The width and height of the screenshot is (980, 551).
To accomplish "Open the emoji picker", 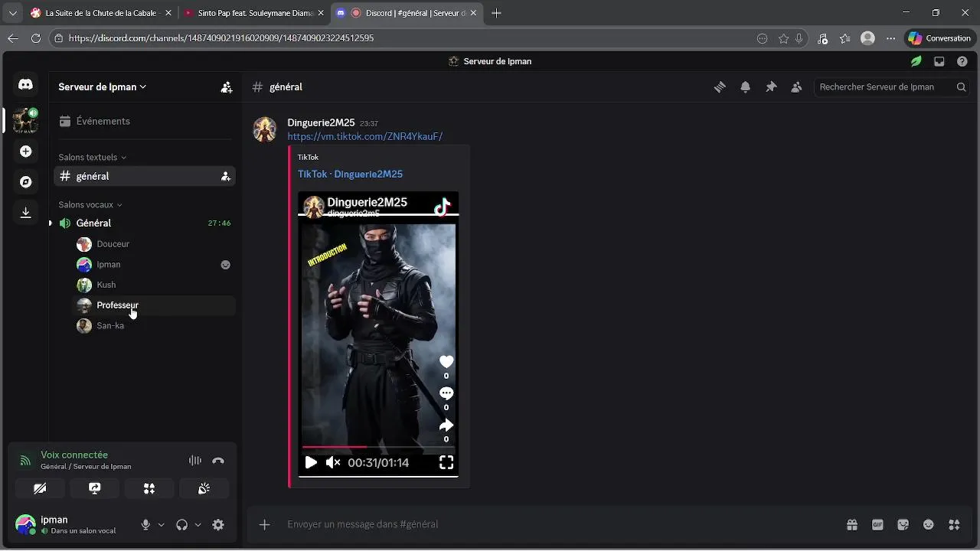I will (929, 525).
